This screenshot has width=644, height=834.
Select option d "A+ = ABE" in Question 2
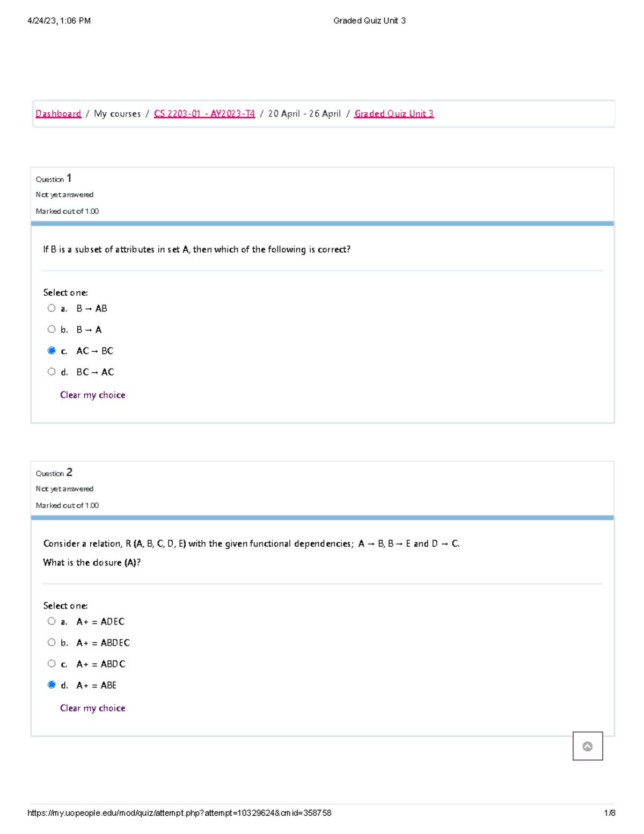click(52, 685)
